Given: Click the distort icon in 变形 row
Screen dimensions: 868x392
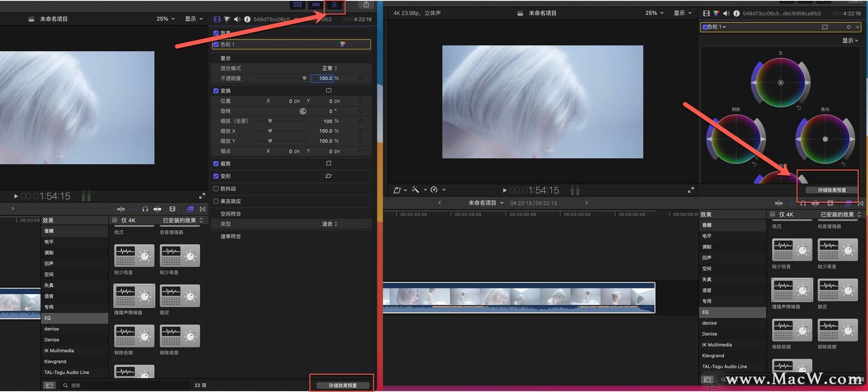Looking at the screenshot, I should click(x=329, y=176).
